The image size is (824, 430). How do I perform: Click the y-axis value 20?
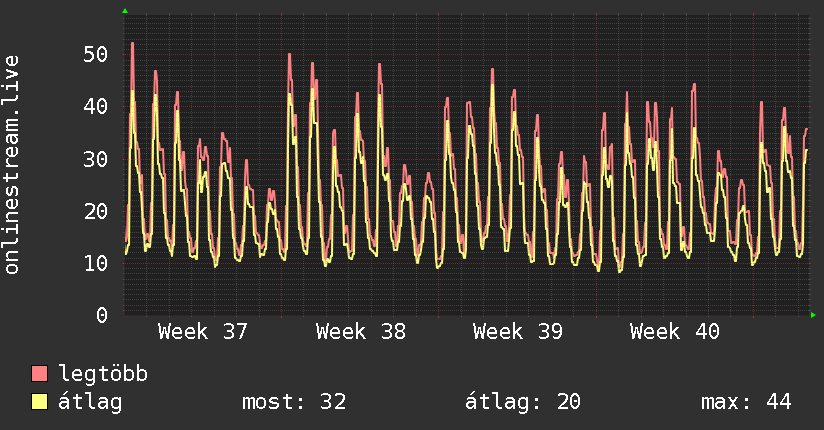[x=96, y=211]
